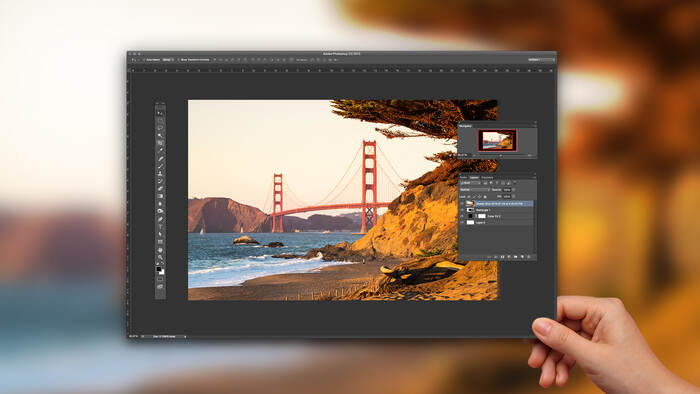Select the Hand tool
This screenshot has width=700, height=394.
(160, 250)
